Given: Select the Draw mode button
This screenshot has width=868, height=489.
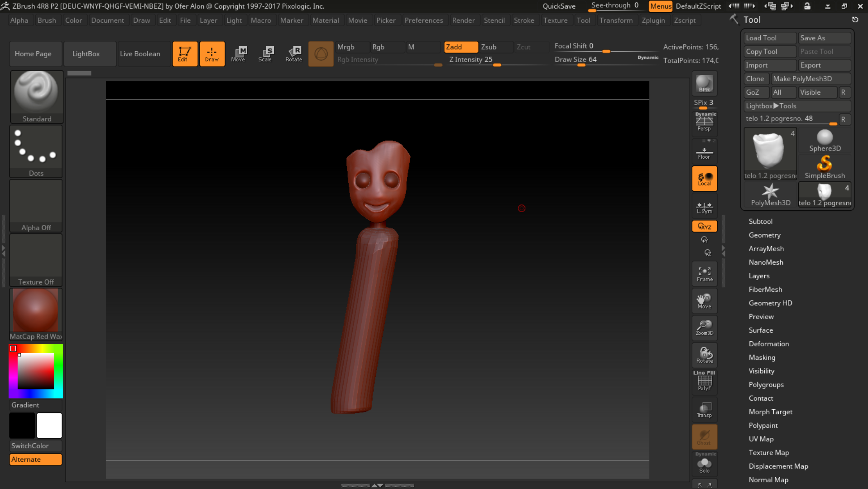Looking at the screenshot, I should click(212, 54).
